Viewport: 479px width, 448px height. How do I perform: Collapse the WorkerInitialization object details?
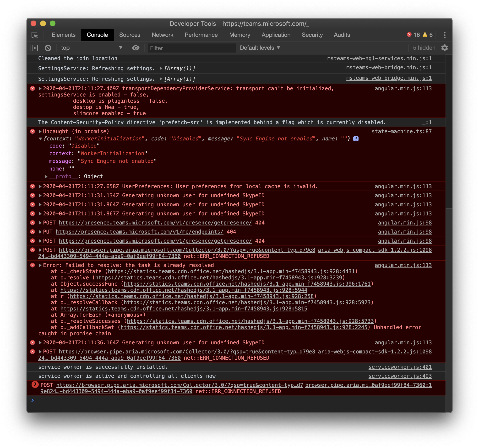pyautogui.click(x=40, y=139)
